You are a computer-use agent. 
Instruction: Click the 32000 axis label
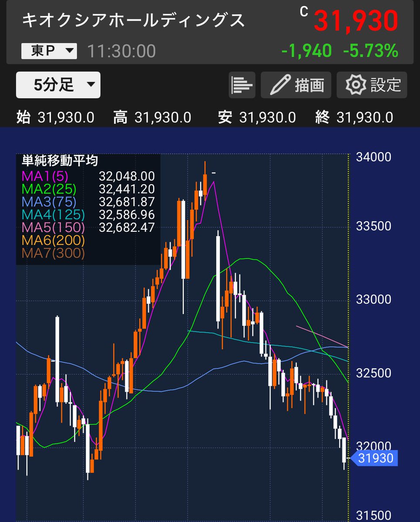click(374, 447)
